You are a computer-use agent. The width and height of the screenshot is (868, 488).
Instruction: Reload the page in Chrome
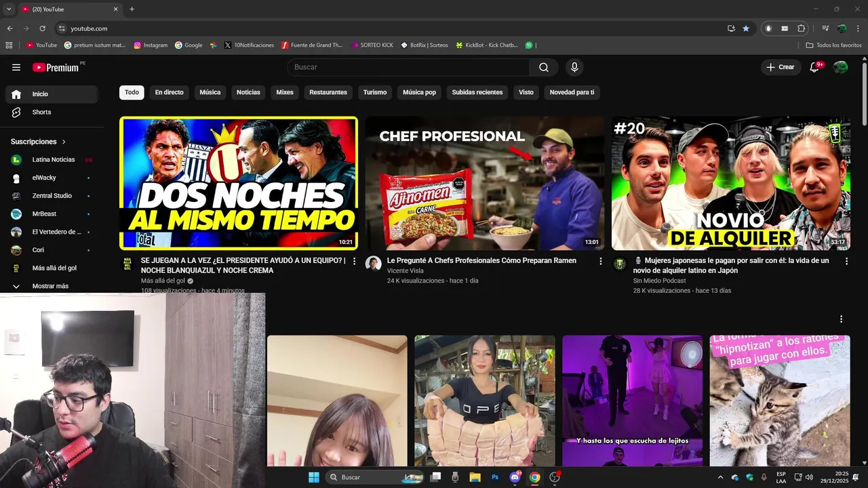click(x=42, y=28)
